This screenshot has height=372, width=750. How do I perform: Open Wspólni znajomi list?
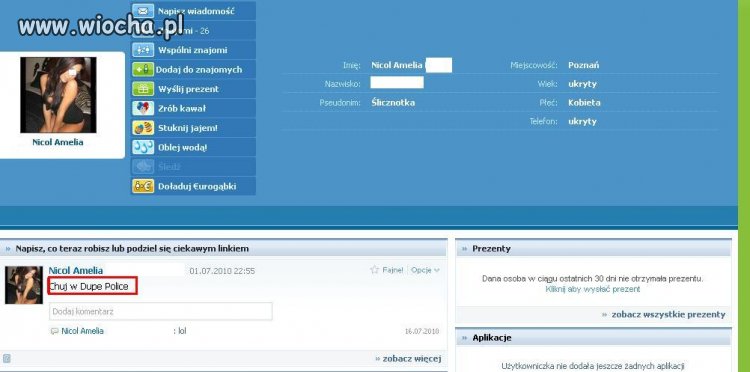[193, 50]
